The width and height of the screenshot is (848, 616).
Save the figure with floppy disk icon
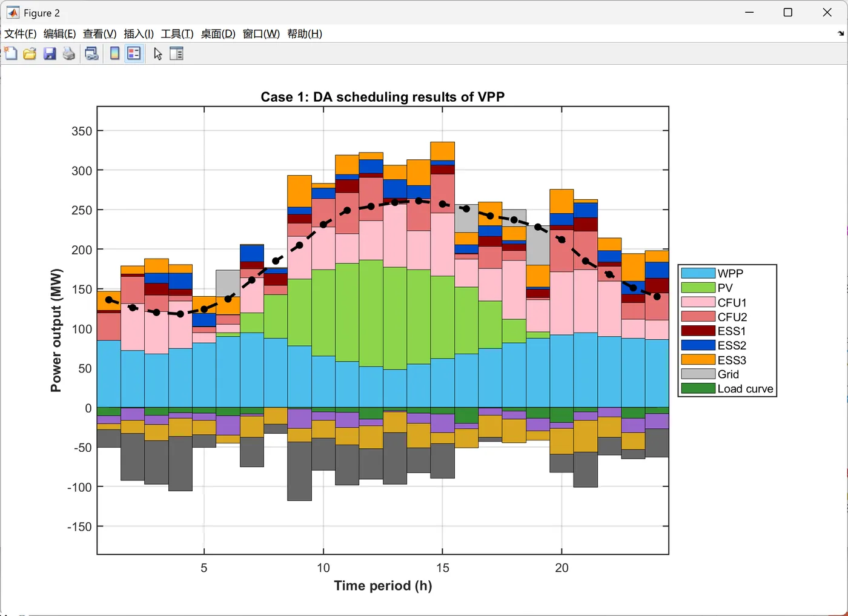point(50,54)
